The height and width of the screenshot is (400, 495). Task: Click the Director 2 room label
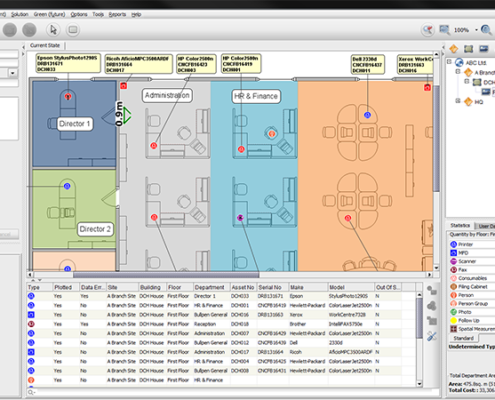95,229
